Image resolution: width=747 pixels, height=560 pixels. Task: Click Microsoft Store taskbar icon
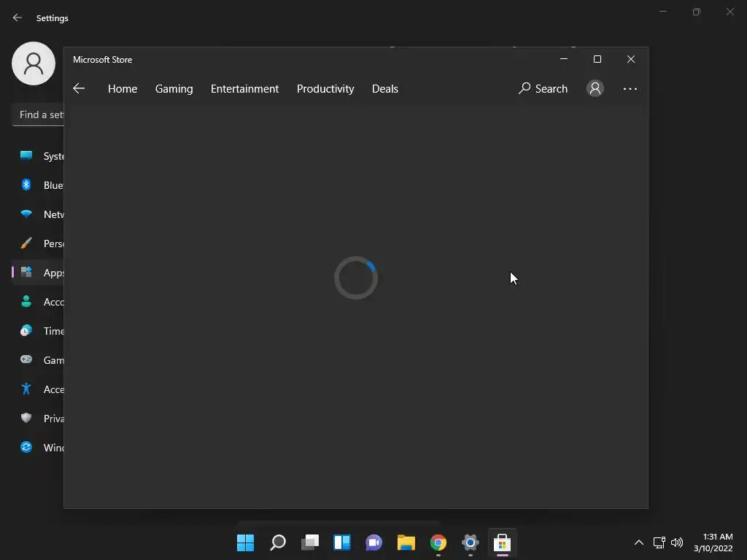click(x=502, y=542)
